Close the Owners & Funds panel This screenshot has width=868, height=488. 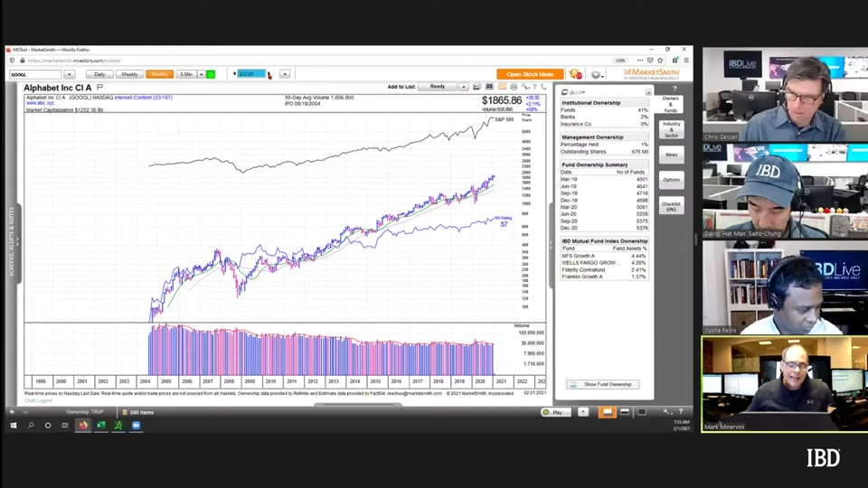click(x=648, y=92)
